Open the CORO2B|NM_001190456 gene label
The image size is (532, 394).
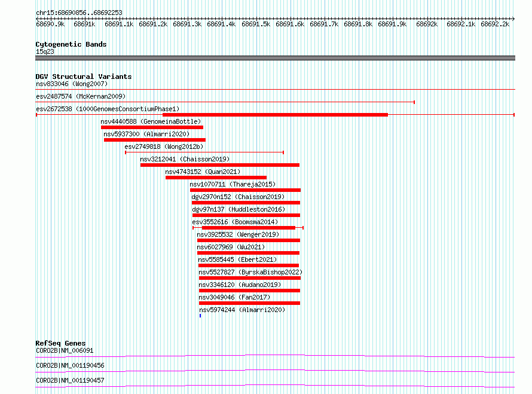click(x=70, y=365)
